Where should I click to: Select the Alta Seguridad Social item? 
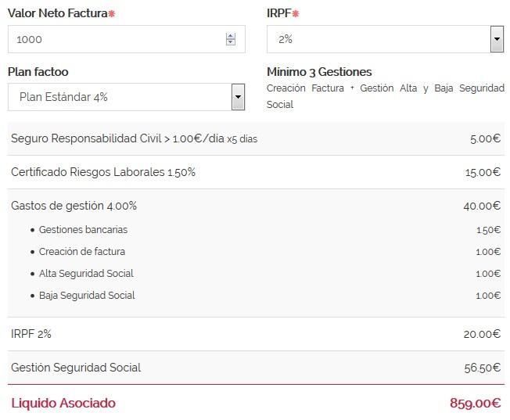click(x=86, y=274)
